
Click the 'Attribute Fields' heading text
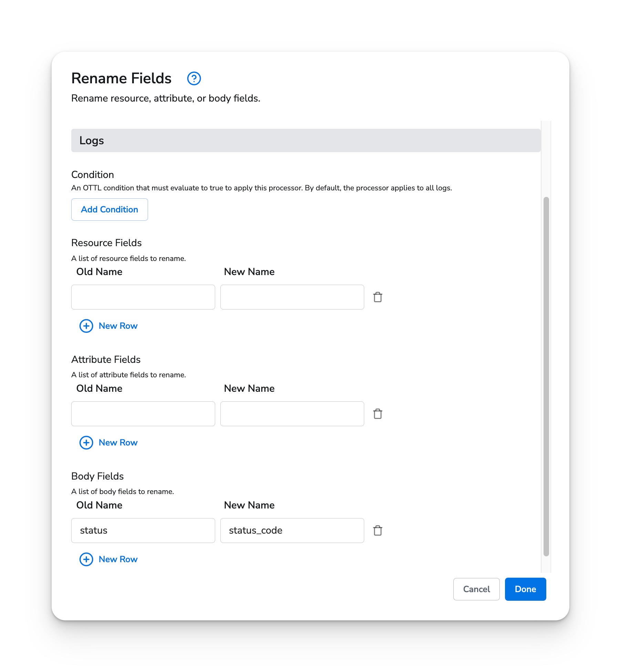point(106,359)
